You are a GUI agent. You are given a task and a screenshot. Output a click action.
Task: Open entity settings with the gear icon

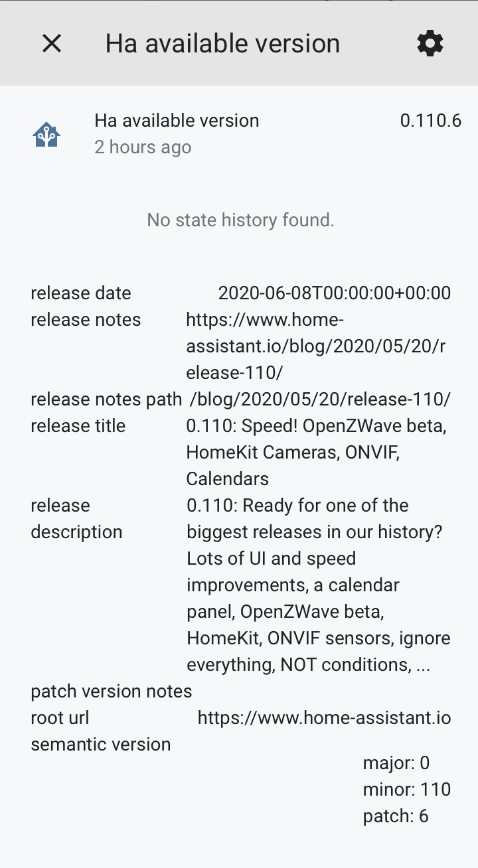[x=430, y=44]
